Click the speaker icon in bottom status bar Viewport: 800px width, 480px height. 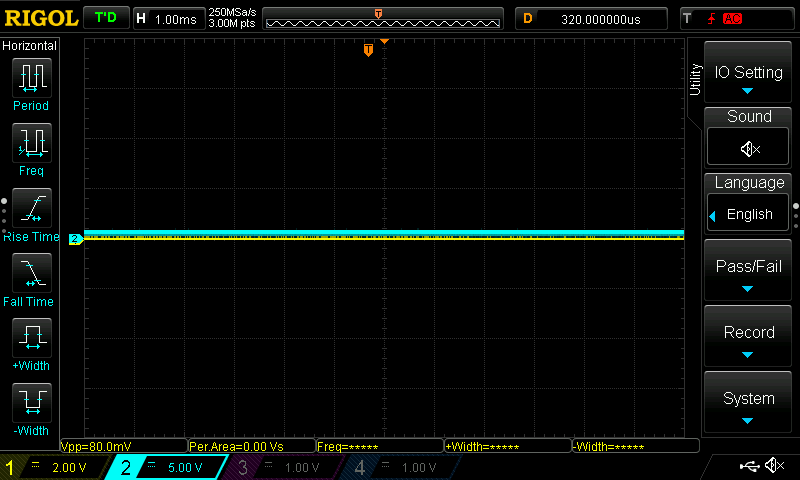pos(774,466)
